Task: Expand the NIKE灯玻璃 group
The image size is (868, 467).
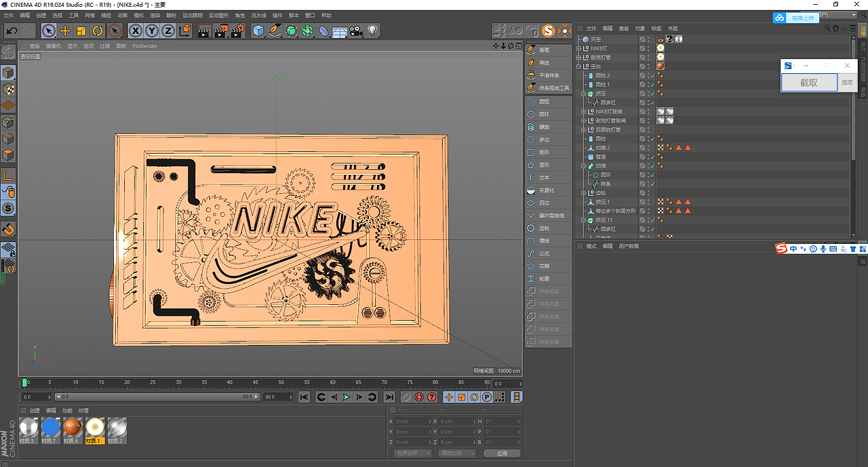Action: (583, 112)
